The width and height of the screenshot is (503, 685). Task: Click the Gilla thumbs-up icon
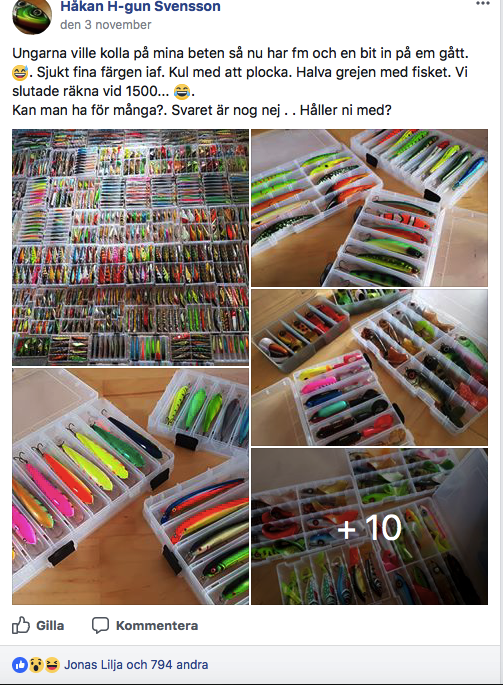(21, 625)
